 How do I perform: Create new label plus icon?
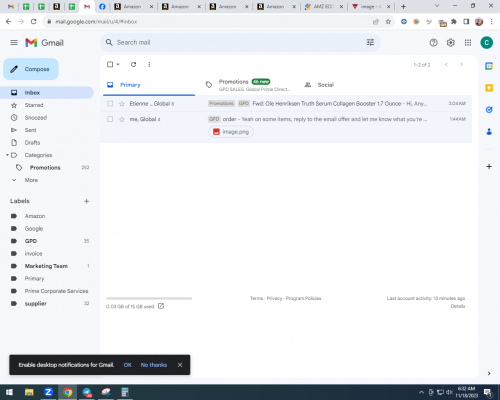click(87, 201)
